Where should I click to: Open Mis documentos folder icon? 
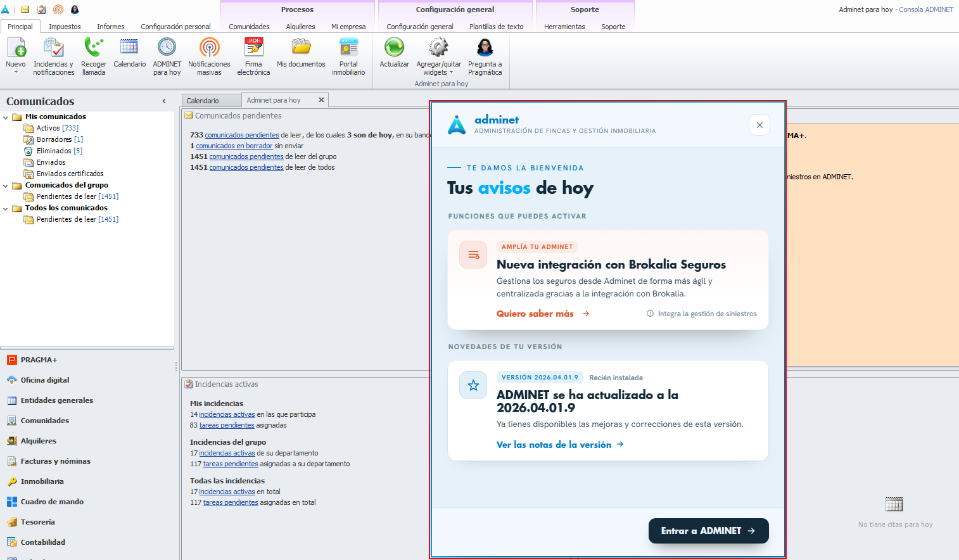click(301, 48)
